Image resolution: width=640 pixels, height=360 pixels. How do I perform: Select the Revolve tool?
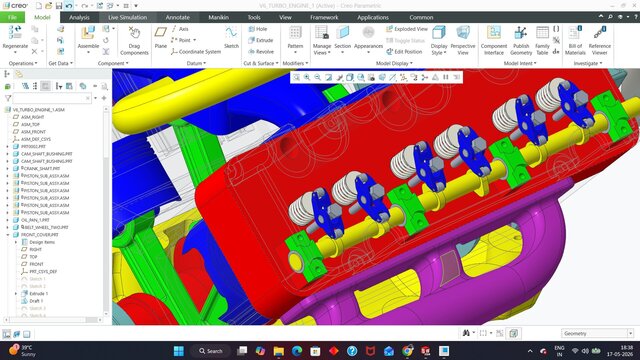(261, 52)
